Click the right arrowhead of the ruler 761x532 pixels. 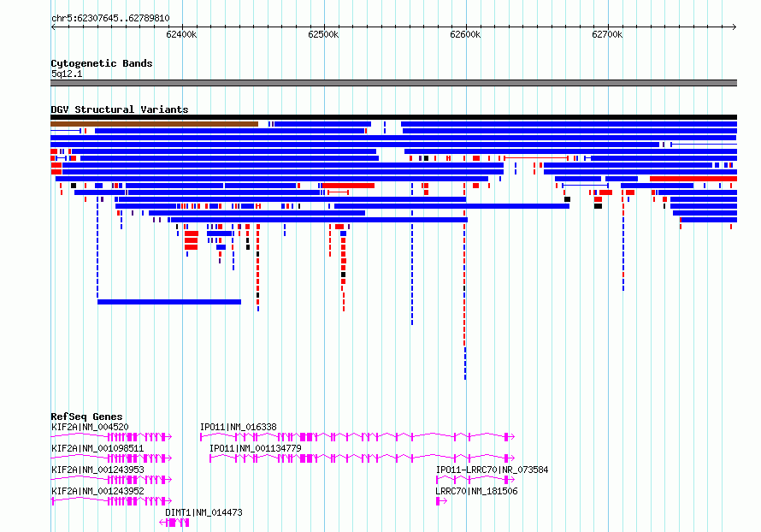pos(734,27)
